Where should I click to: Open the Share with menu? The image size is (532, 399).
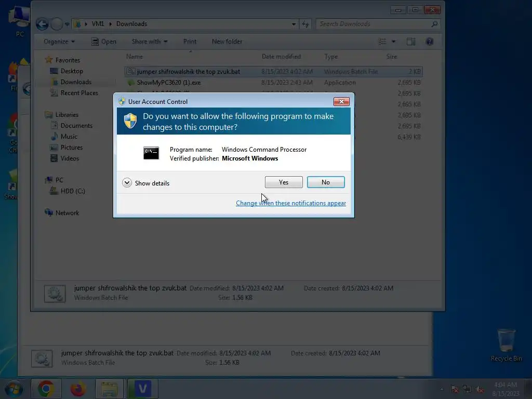coord(150,42)
